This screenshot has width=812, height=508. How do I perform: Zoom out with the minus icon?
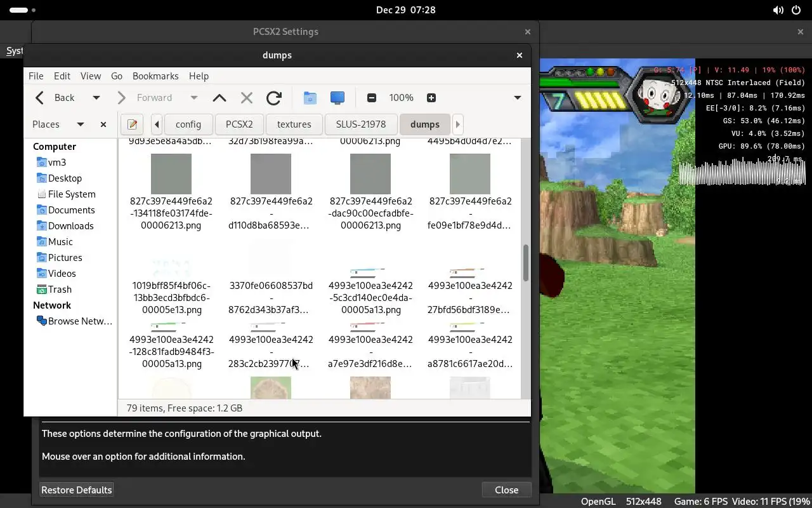[372, 98]
